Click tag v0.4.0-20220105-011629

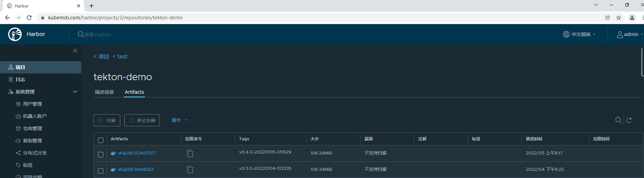[x=265, y=152]
